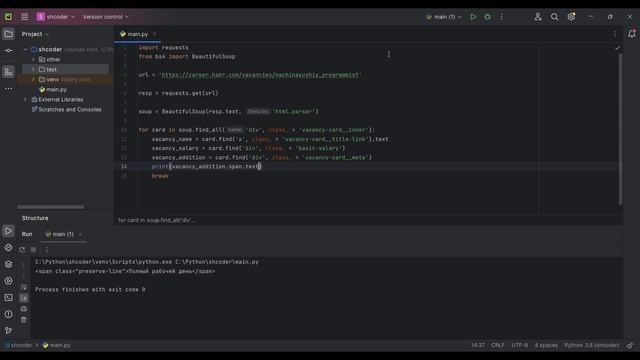
Task: Open the shcoder project dropdown
Action: coord(56,17)
